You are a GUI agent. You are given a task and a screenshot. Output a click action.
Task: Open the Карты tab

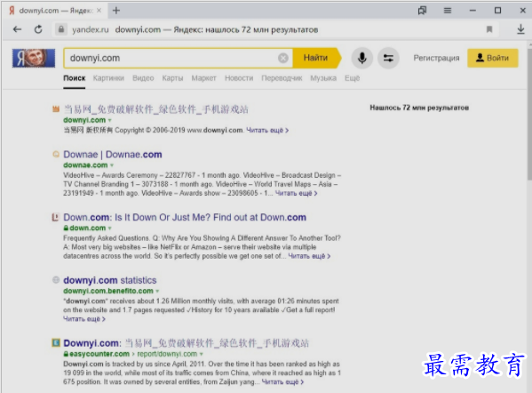(x=172, y=78)
